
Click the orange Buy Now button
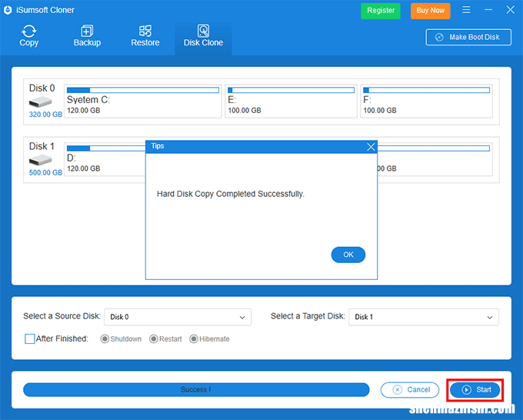click(430, 11)
